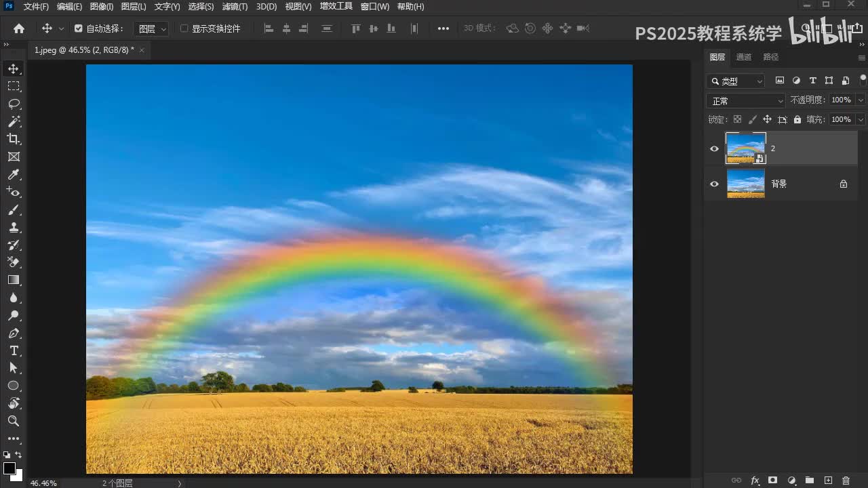868x488 pixels.
Task: Select the Magic Wand tool
Action: coord(14,121)
